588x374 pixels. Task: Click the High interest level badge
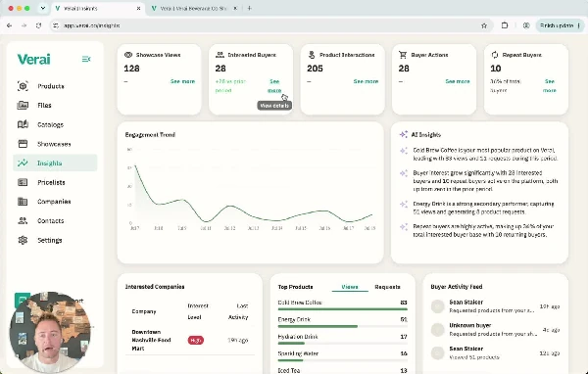pos(196,341)
